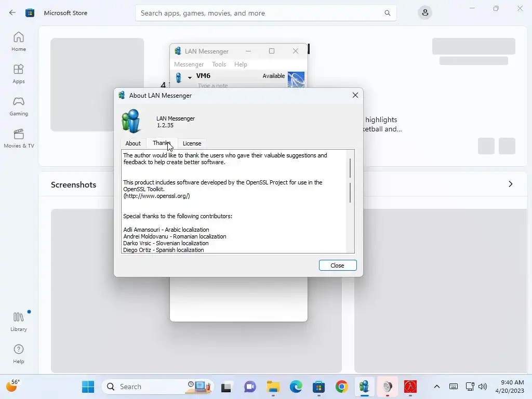Viewport: 532px width, 399px height.
Task: Open clock showing 9:40 AM
Action: 510,387
